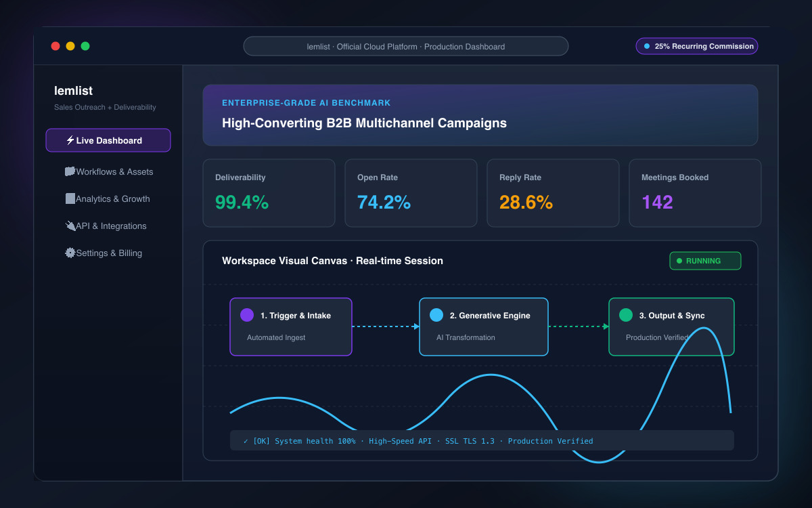Click the "Workspace Visual Canvas · Real-time Session" title

332,261
